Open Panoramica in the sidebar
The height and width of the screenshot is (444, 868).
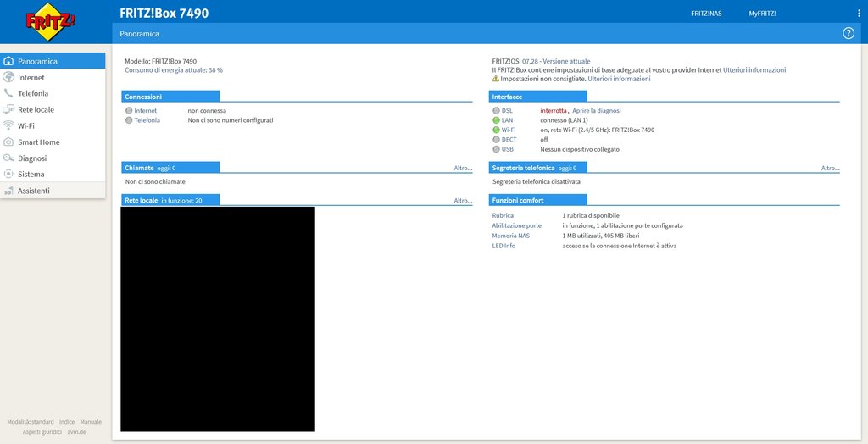pyautogui.click(x=53, y=61)
